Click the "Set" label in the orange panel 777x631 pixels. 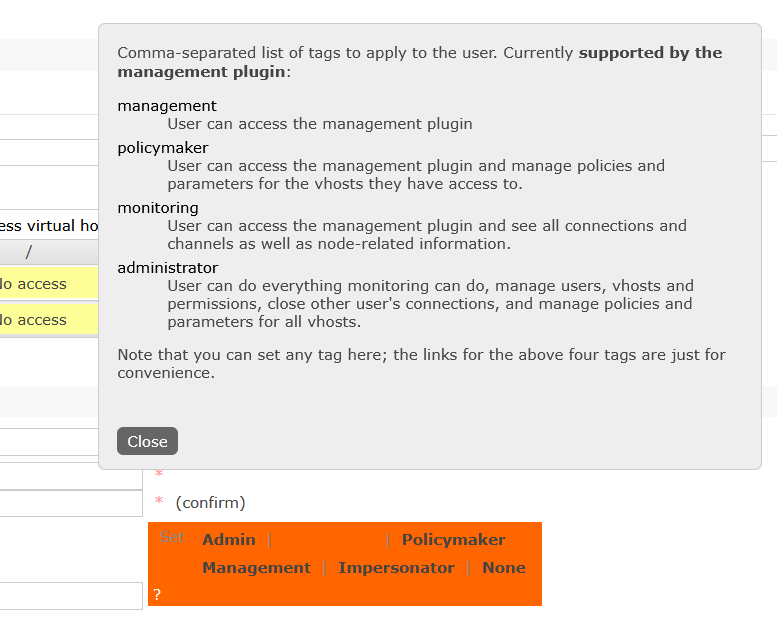pos(172,537)
